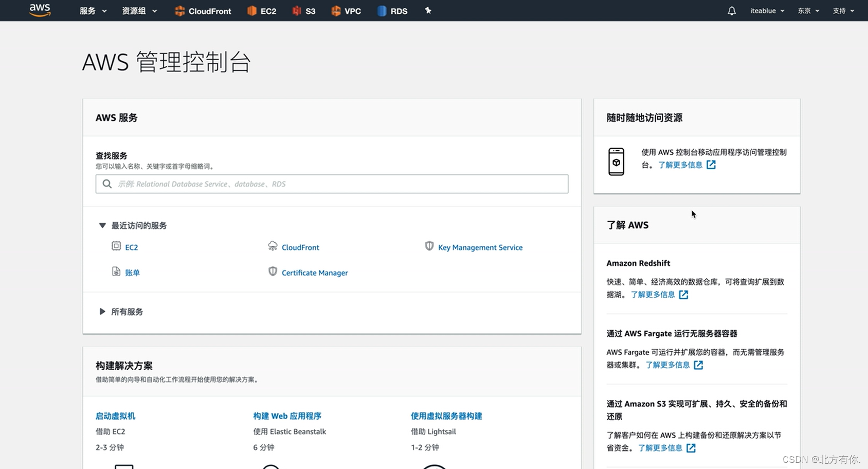Click the service search input field
The height and width of the screenshot is (469, 868).
[x=332, y=184]
